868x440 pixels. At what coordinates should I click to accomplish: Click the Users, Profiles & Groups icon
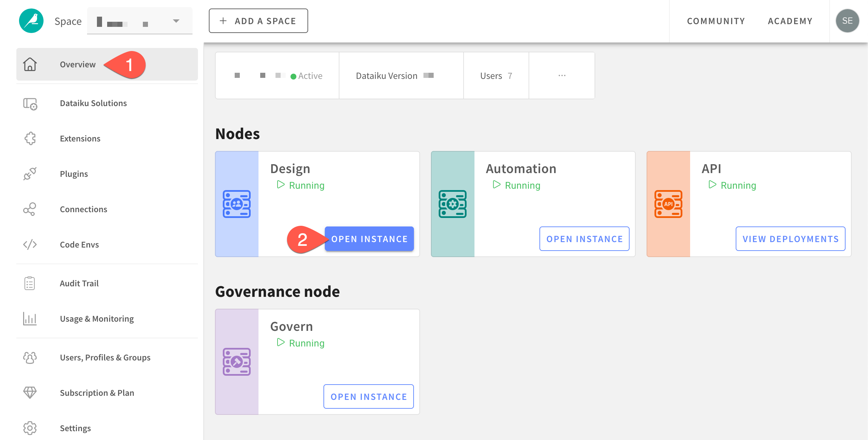click(x=30, y=357)
